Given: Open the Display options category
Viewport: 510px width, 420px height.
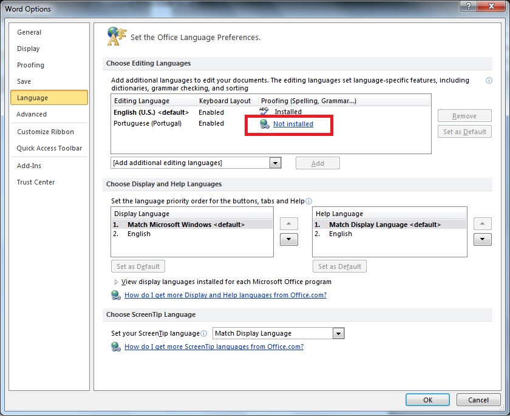Looking at the screenshot, I should [x=49, y=49].
